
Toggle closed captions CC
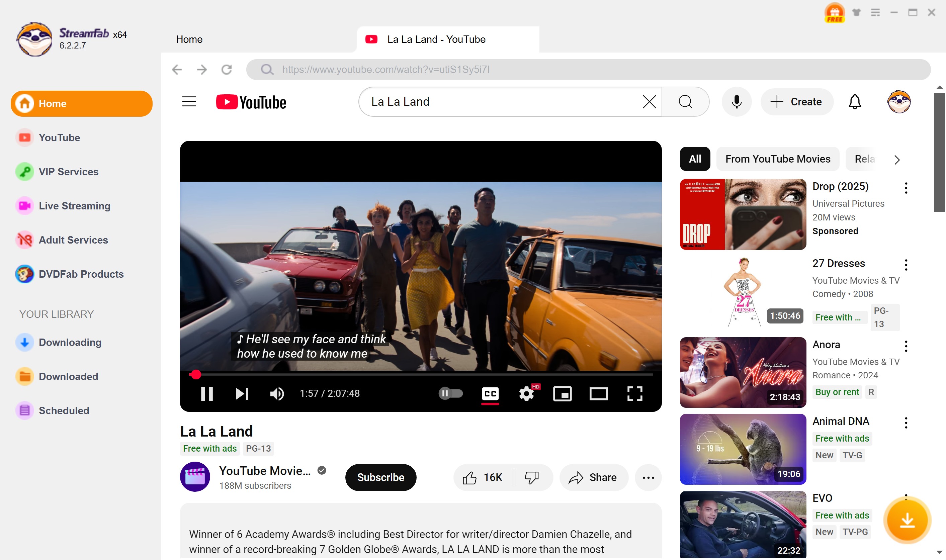click(x=490, y=394)
